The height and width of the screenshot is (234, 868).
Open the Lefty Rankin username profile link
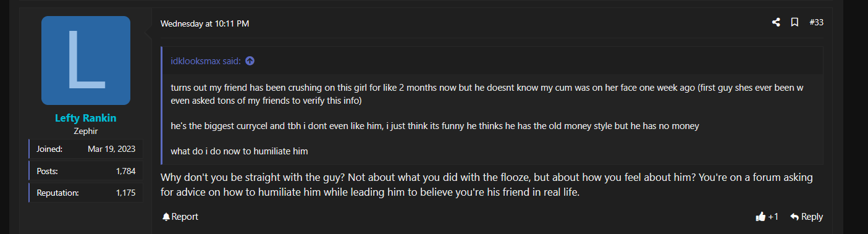pyautogui.click(x=86, y=118)
